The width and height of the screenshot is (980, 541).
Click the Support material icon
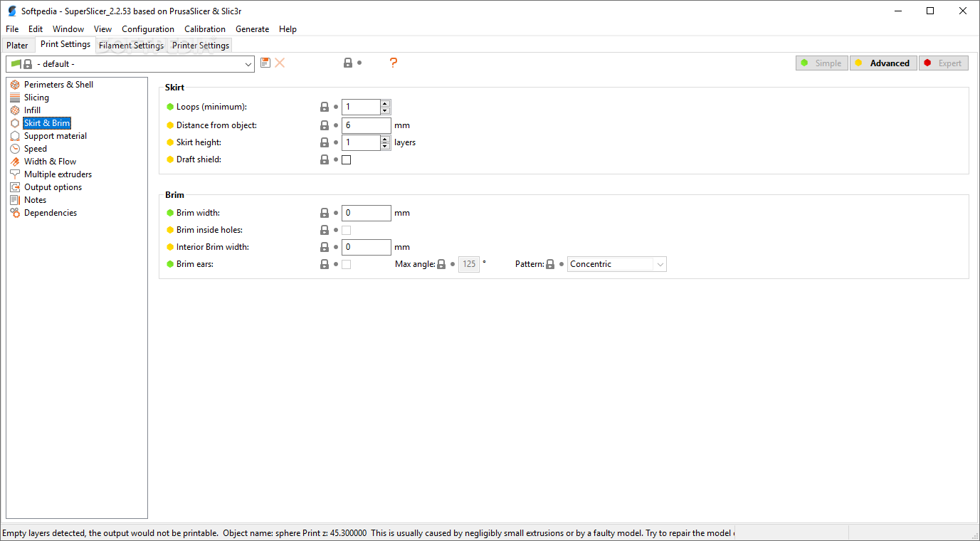coord(15,136)
